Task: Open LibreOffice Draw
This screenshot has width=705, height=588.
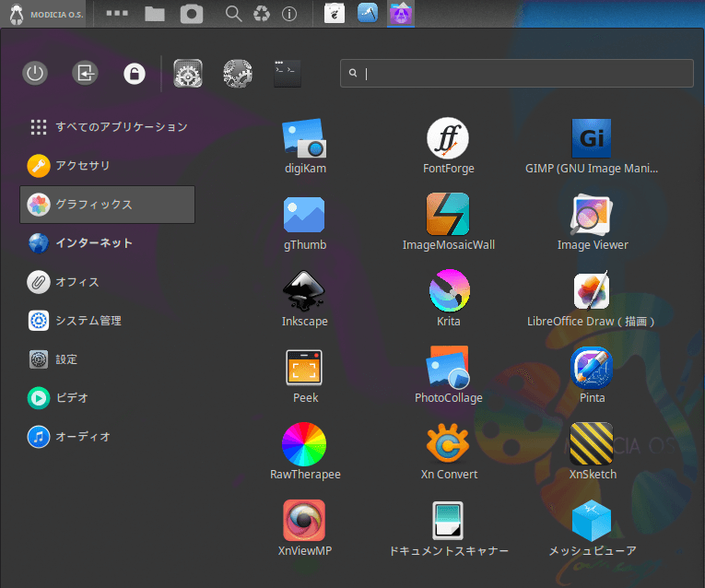Action: coord(592,292)
